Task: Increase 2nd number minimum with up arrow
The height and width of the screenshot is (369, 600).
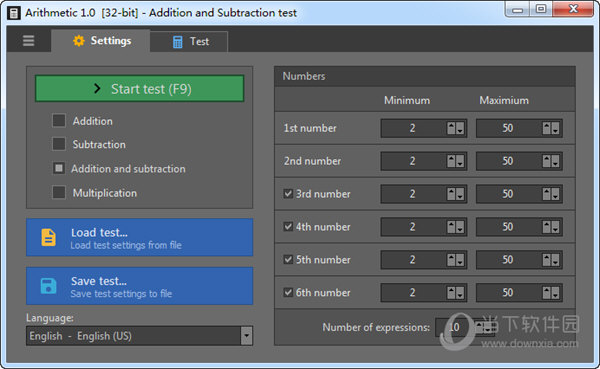Action: coord(452,161)
